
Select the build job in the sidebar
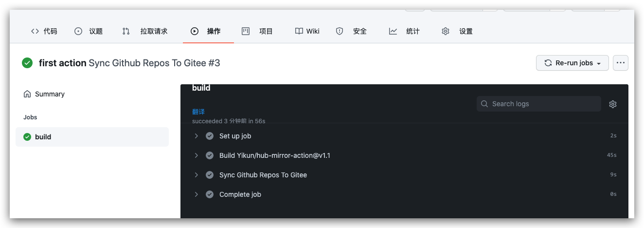(x=92, y=137)
